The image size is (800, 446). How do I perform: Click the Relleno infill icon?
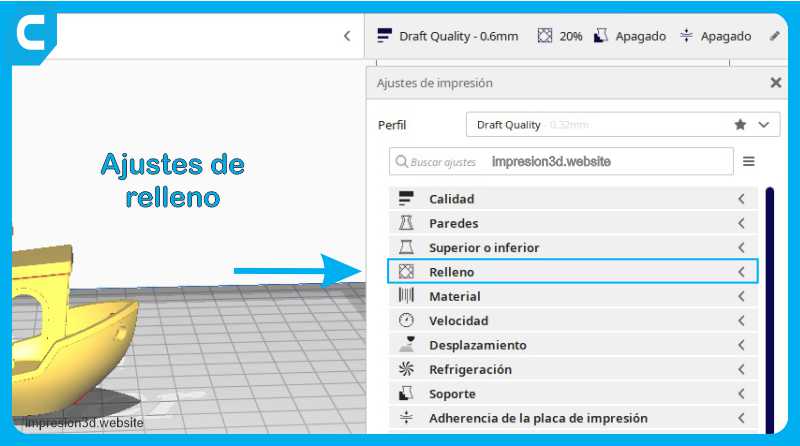406,271
